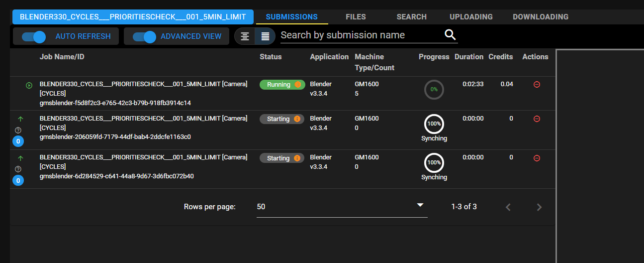The width and height of the screenshot is (644, 263).
Task: Click the blue 0 badge for job 6d284529
Action: point(18,180)
